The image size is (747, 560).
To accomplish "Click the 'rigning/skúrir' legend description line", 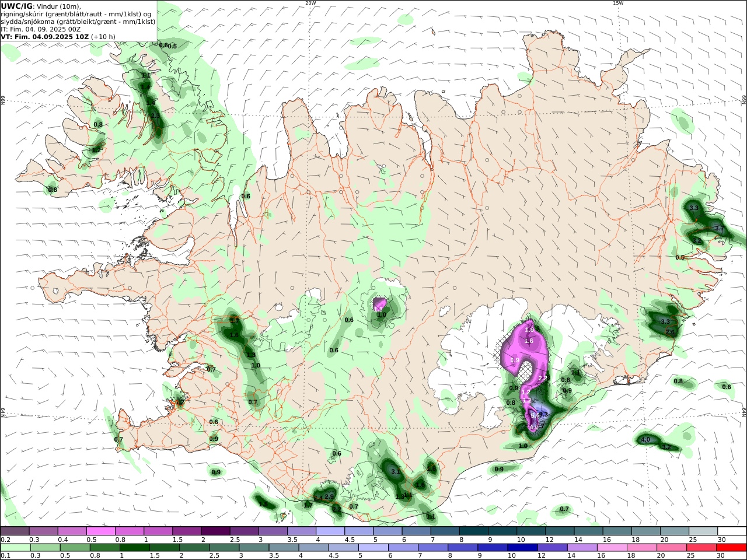I will click(x=76, y=14).
